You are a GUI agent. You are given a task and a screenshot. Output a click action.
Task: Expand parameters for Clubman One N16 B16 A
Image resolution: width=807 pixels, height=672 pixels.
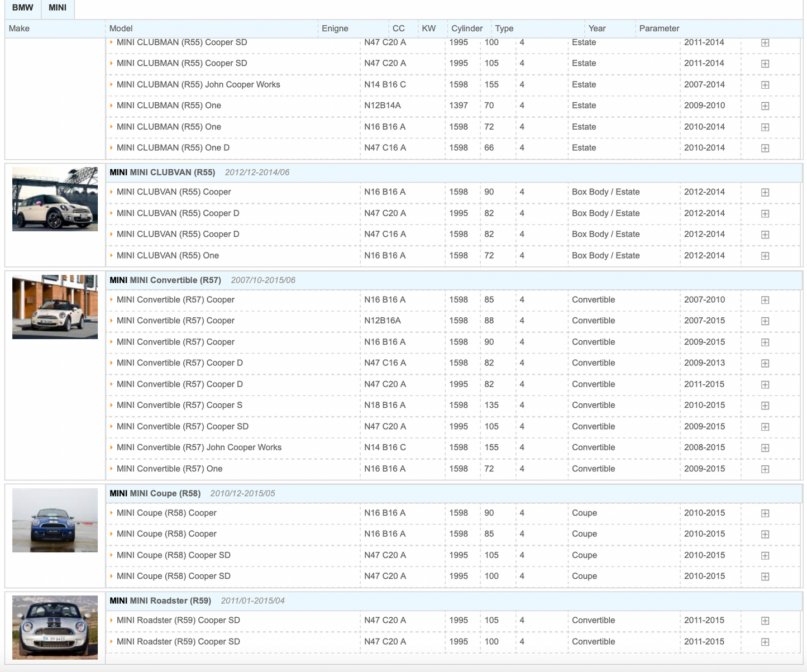(x=765, y=127)
